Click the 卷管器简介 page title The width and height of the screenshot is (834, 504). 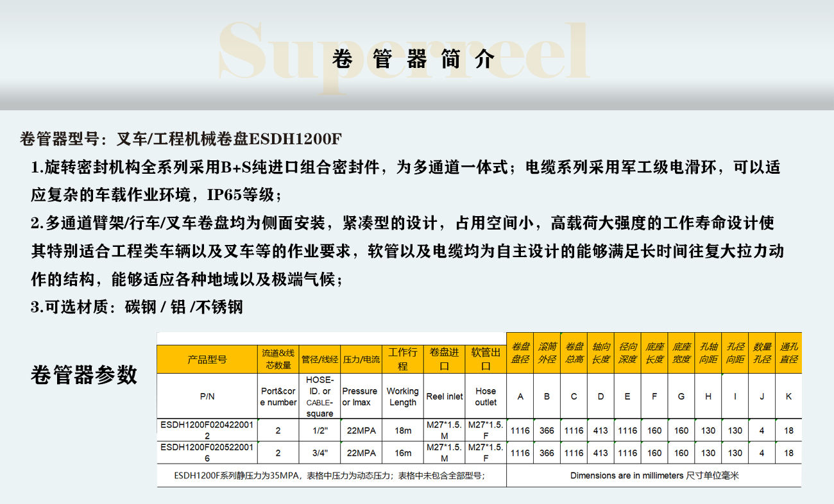pos(414,59)
